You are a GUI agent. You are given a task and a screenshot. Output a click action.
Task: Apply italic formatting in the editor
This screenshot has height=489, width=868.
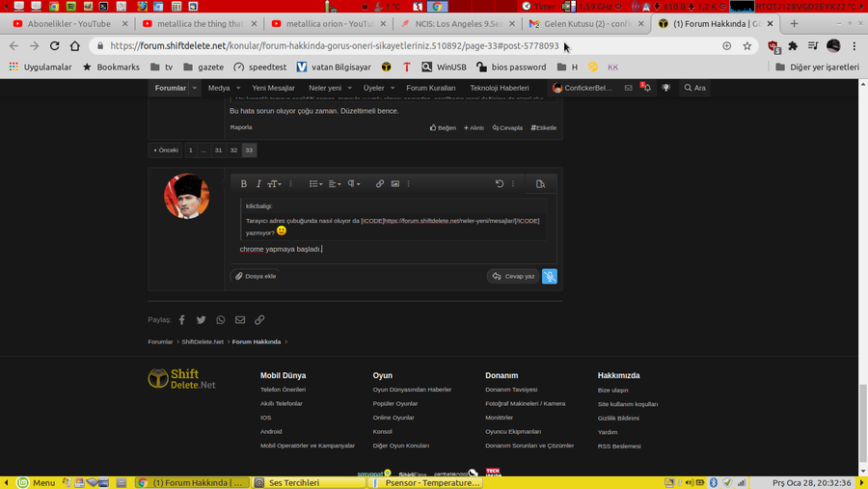pyautogui.click(x=258, y=184)
